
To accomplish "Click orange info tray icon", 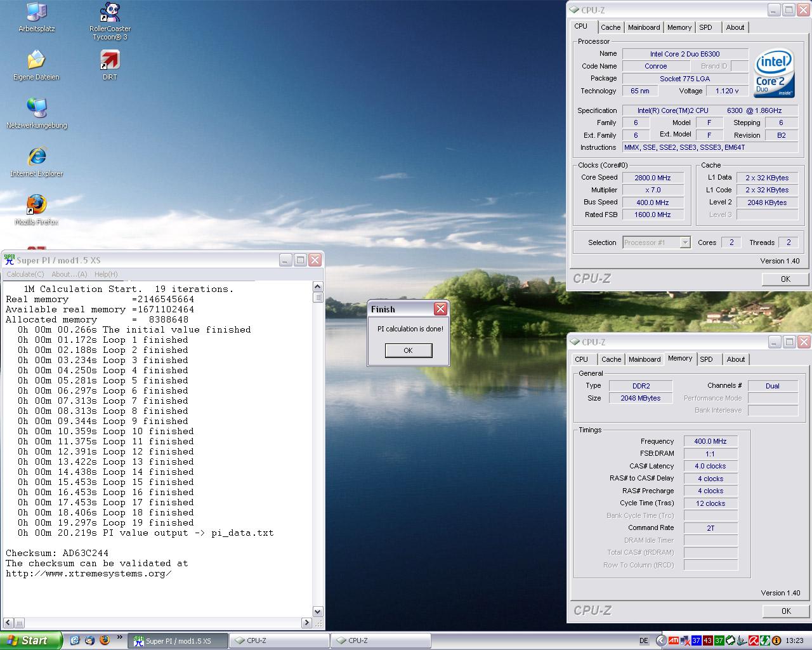I will click(776, 641).
